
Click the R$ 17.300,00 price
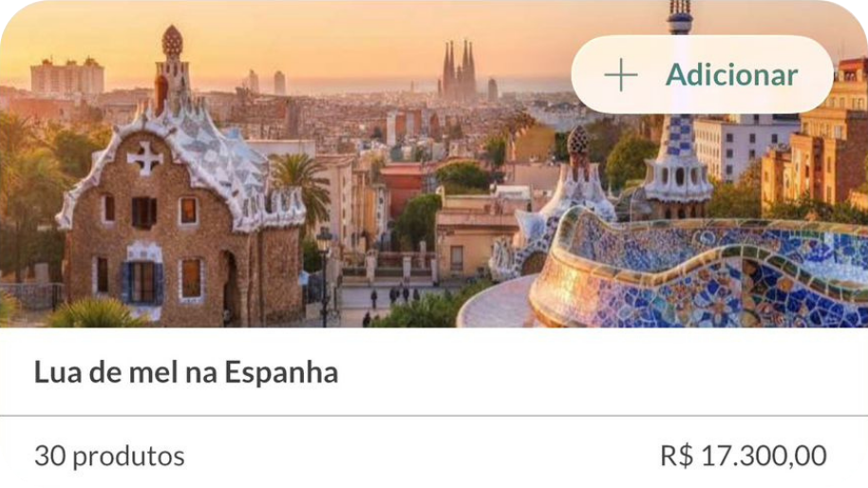pos(744,457)
